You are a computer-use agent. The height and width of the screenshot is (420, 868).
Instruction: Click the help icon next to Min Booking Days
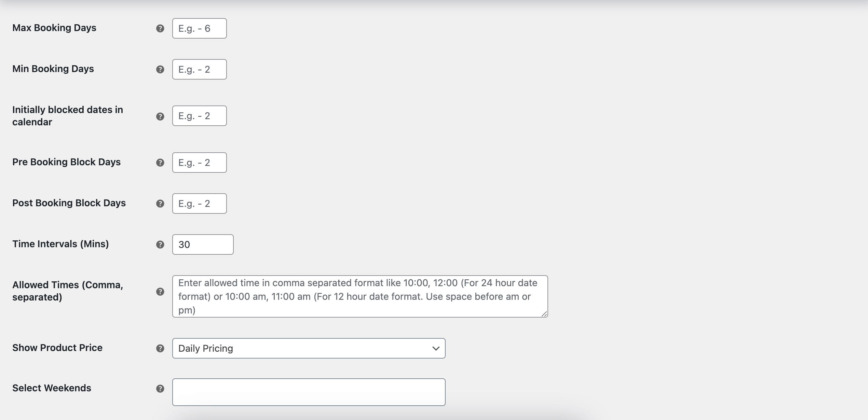coord(160,69)
